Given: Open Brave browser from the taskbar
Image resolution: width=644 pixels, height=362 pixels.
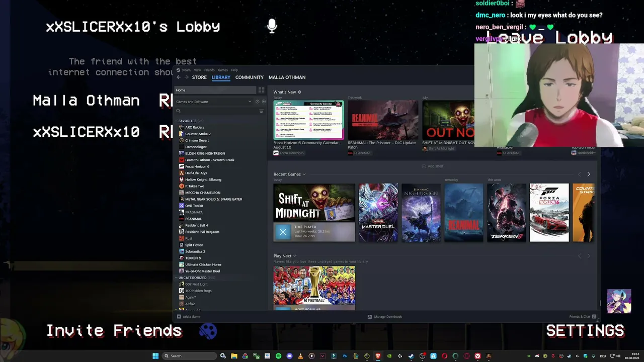Looking at the screenshot, I should 378,356.
